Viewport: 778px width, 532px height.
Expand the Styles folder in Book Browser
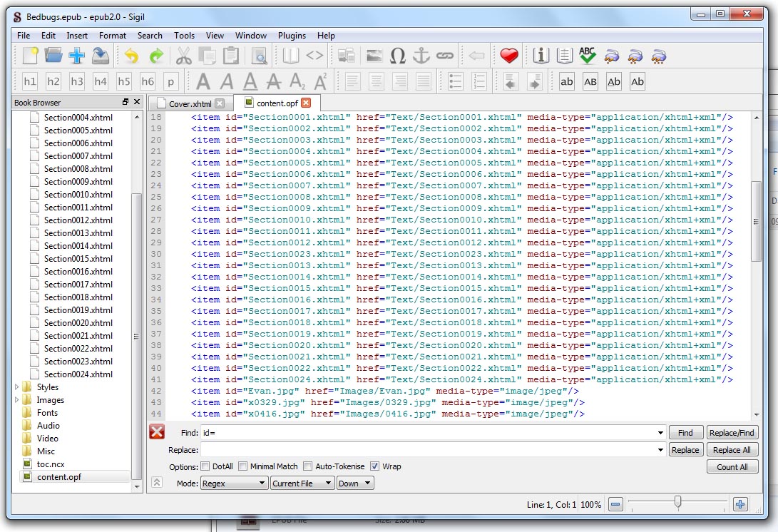coord(18,387)
